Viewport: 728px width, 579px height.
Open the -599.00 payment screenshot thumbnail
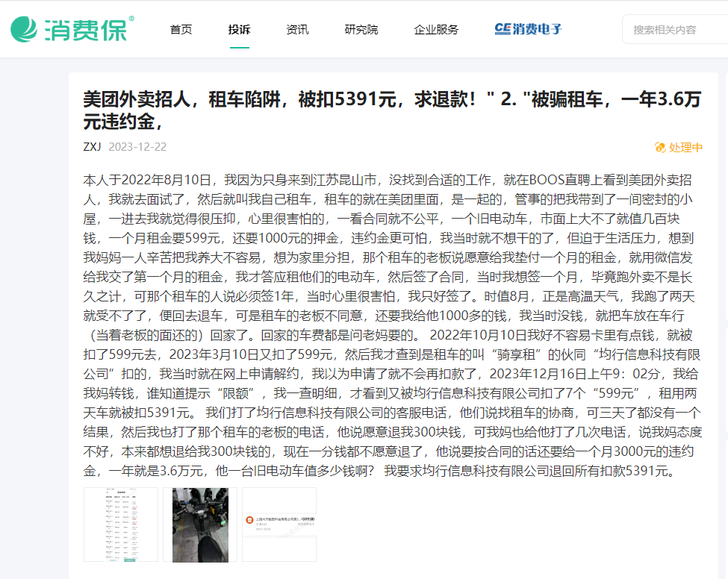279,525
